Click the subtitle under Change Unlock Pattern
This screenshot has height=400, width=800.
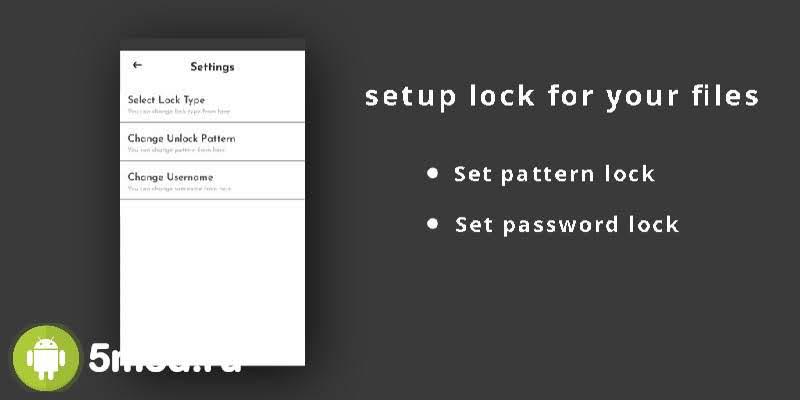tap(176, 150)
